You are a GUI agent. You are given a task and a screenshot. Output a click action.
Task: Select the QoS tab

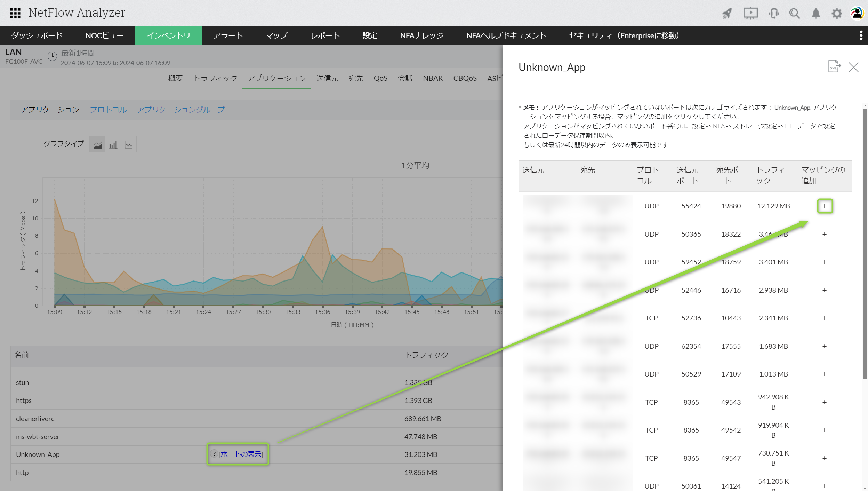[x=380, y=78]
